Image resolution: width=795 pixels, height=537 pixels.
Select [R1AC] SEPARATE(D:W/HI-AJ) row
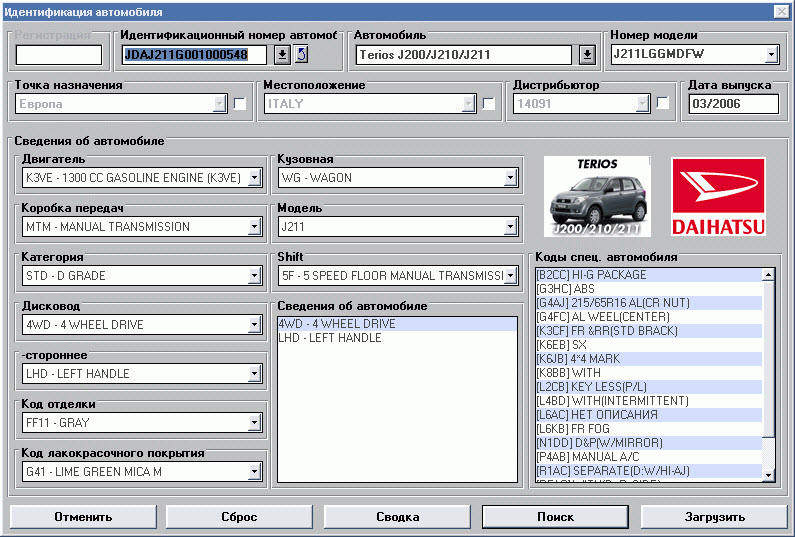point(648,471)
